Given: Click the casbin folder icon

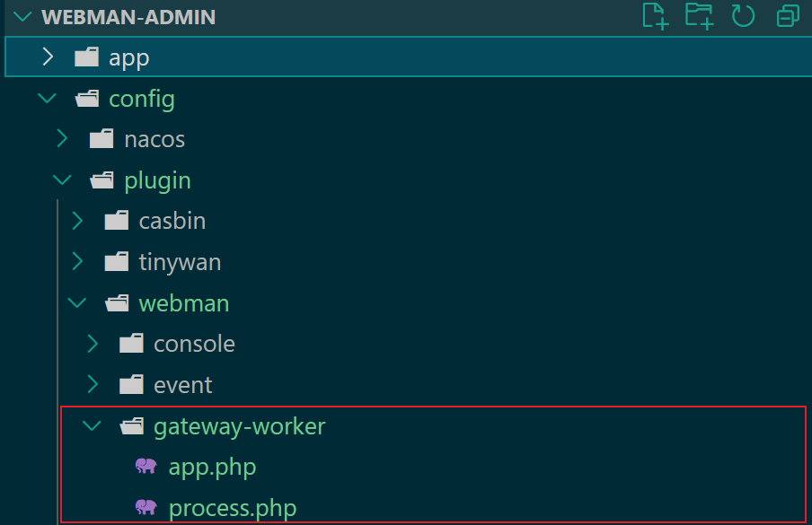Looking at the screenshot, I should (117, 221).
